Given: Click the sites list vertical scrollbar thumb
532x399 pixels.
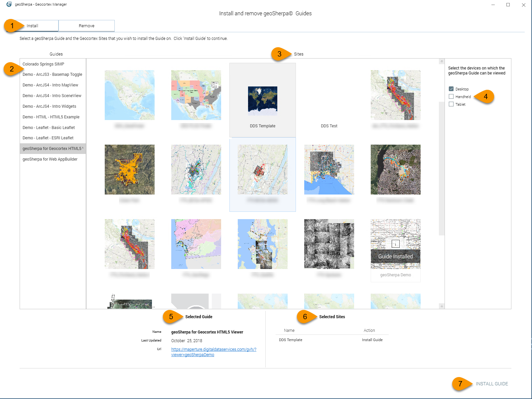Looking at the screenshot, I should [x=442, y=168].
